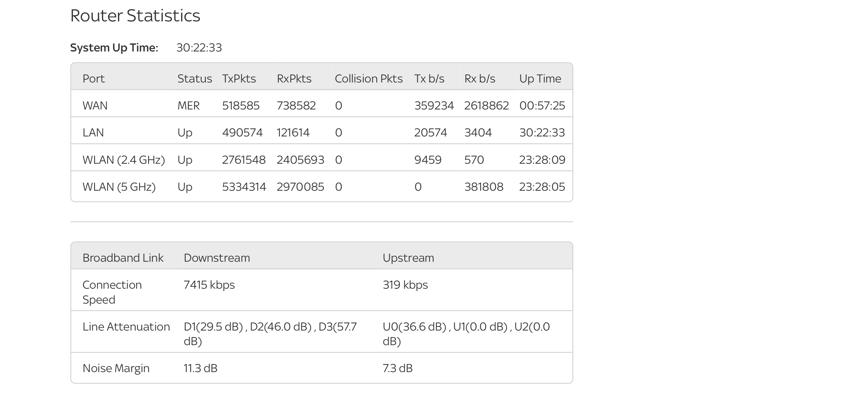Screen dimensions: 868x400
Task: Click the Downstream column header
Action: point(217,258)
